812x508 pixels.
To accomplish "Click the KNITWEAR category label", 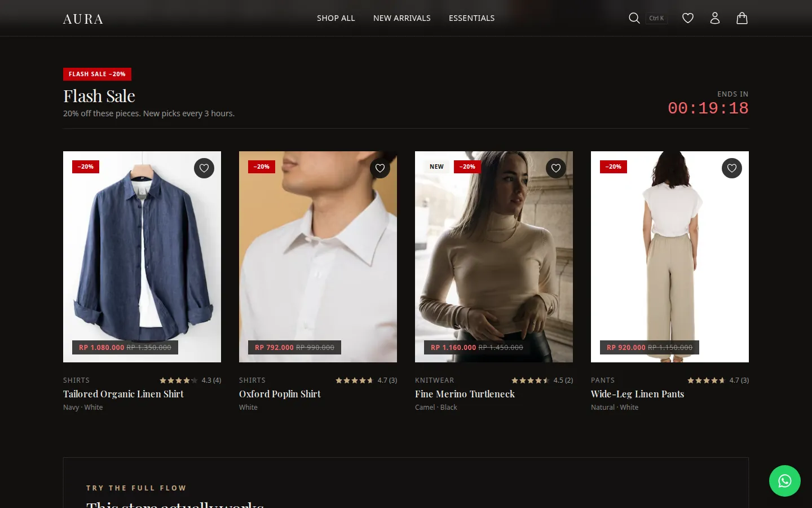I will click(434, 380).
